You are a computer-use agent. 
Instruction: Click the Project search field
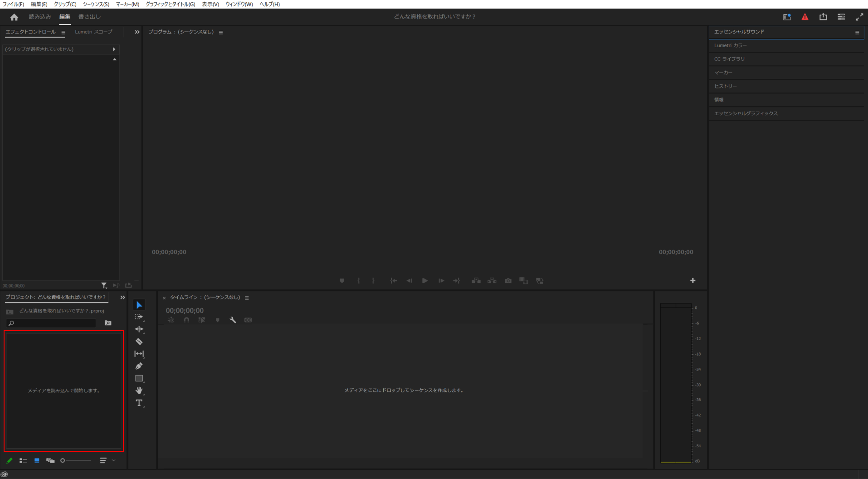[x=51, y=323]
